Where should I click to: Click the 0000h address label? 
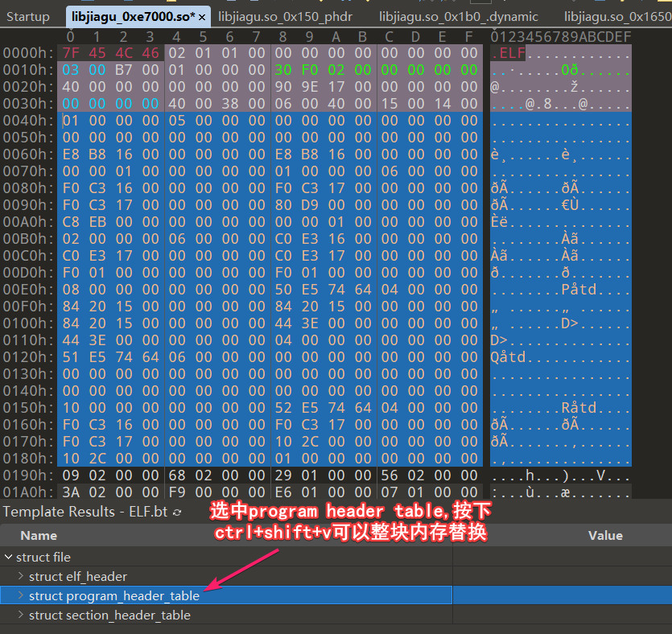coord(29,53)
